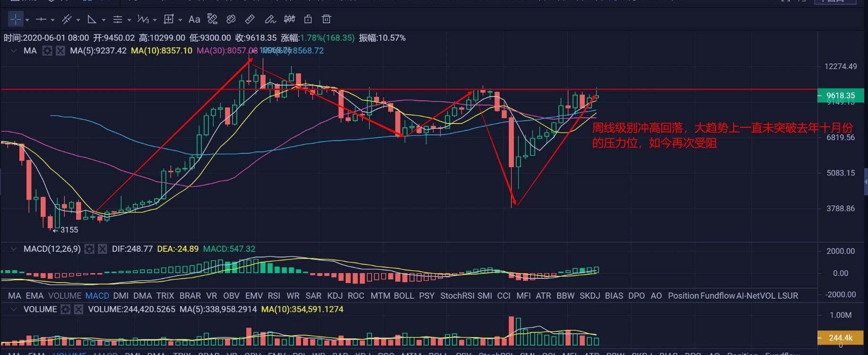Select the triangle shape drawing tool
Image resolution: width=868 pixels, height=355 pixels.
[x=92, y=19]
